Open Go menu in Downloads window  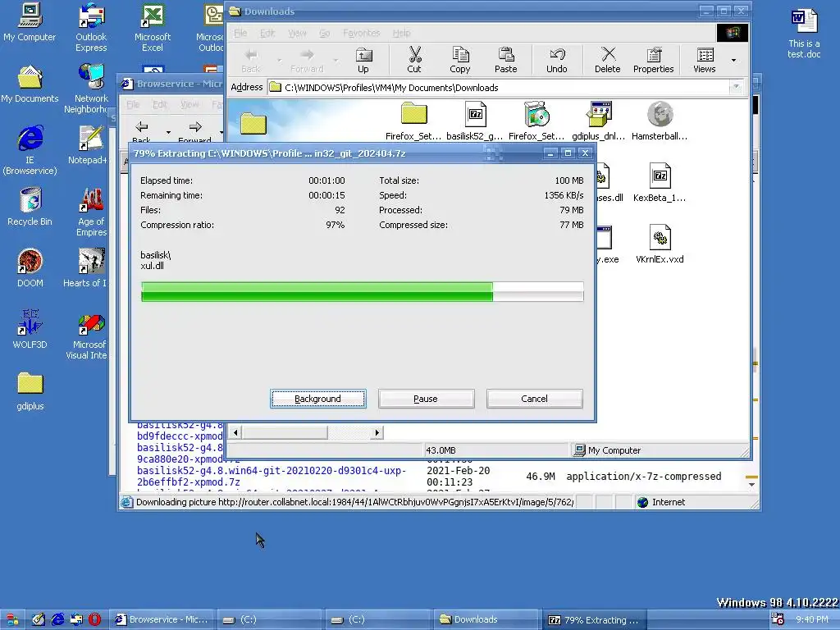(325, 33)
